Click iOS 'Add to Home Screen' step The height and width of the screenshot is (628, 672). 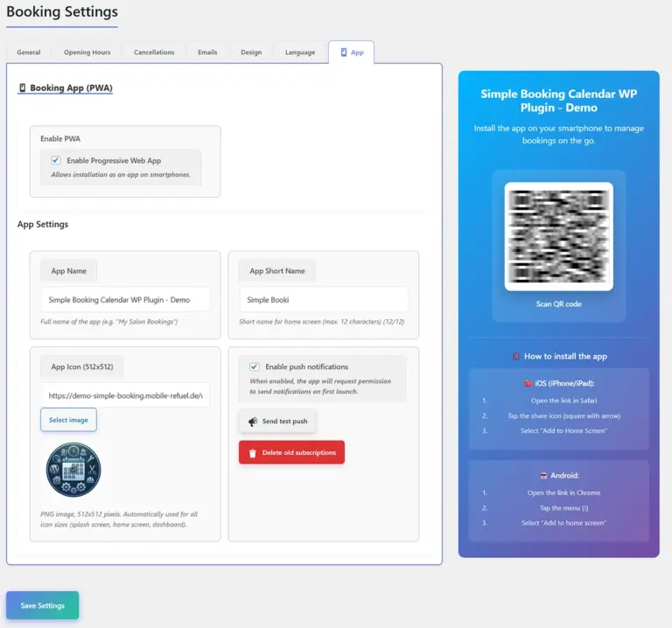coord(563,430)
